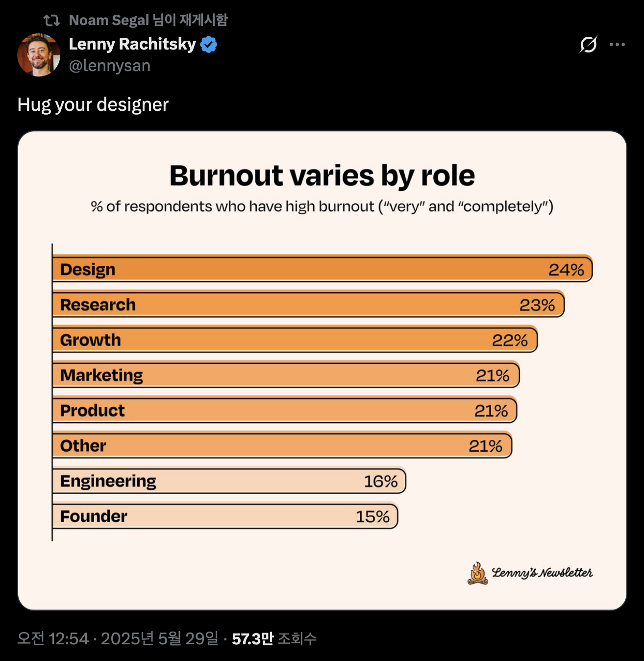Viewport: 644px width, 661px height.
Task: Click the tweet timestamp 오전 12:54
Action: pos(53,638)
